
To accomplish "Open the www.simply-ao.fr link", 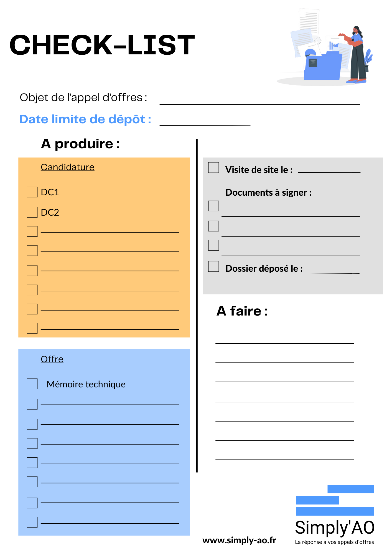I will tap(239, 540).
